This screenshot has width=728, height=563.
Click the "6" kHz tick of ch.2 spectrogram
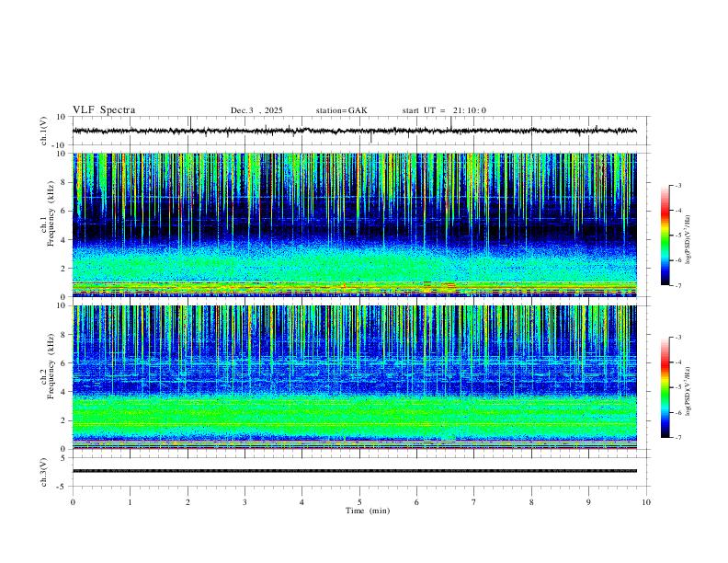tap(64, 363)
